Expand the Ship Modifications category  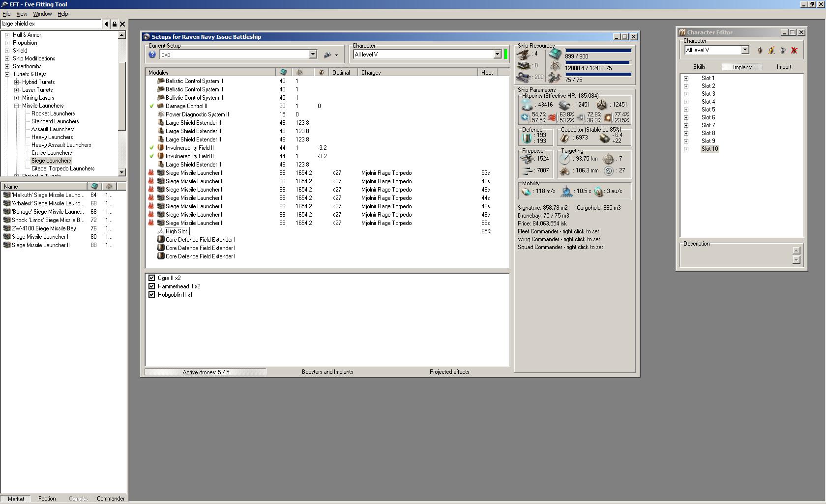click(x=7, y=58)
